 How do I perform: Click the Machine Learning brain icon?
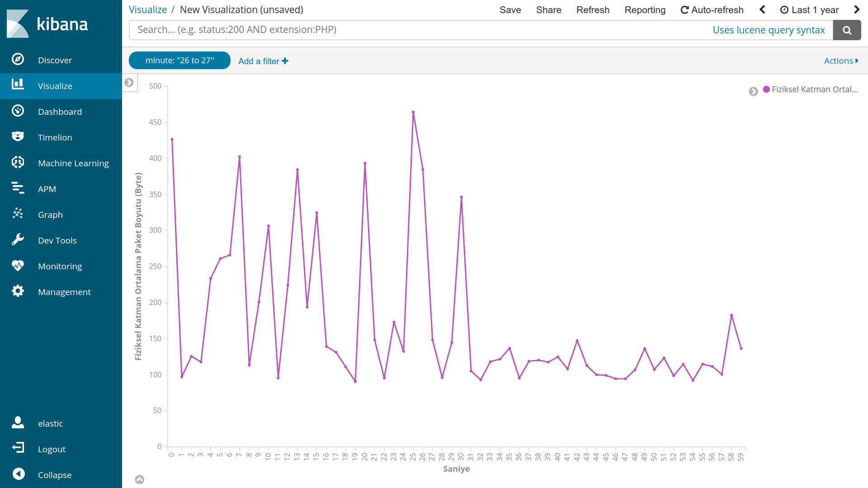pyautogui.click(x=18, y=163)
